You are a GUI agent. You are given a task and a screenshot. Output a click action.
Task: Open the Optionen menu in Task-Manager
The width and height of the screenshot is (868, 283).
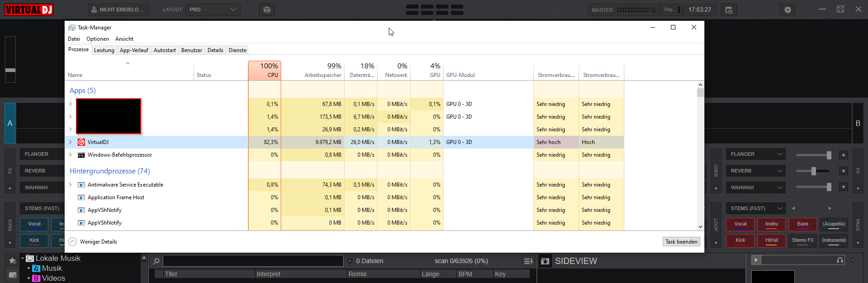98,39
